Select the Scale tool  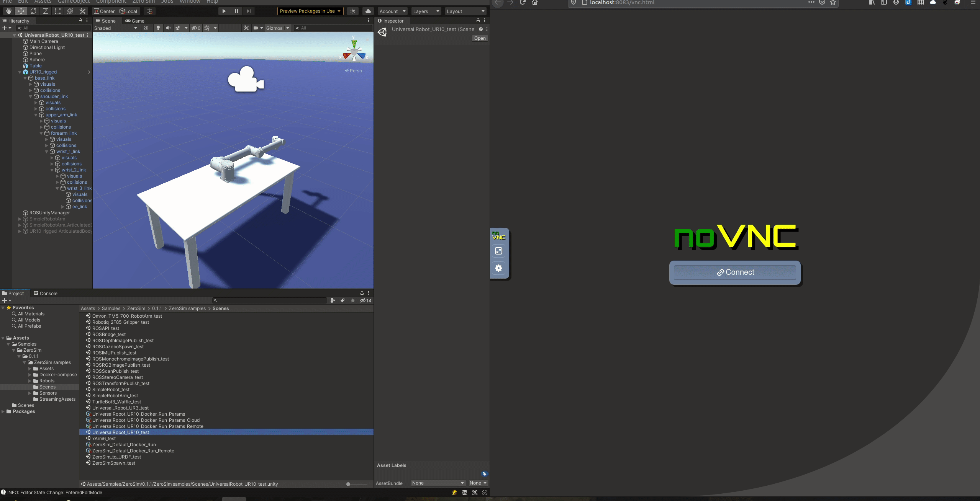tap(46, 11)
